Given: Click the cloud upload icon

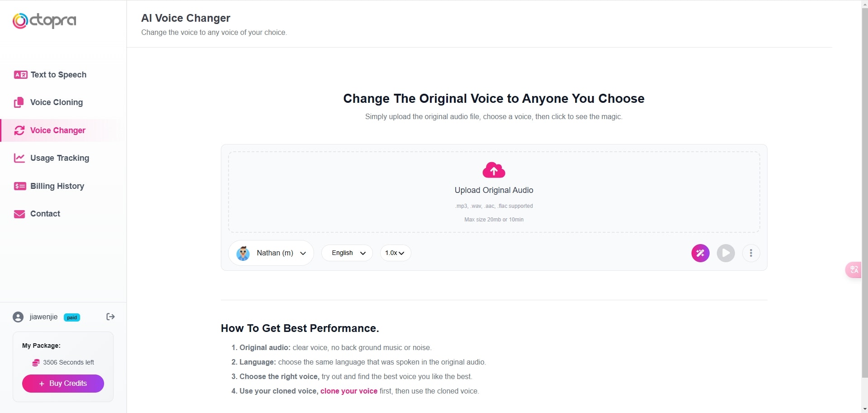Looking at the screenshot, I should click(494, 170).
